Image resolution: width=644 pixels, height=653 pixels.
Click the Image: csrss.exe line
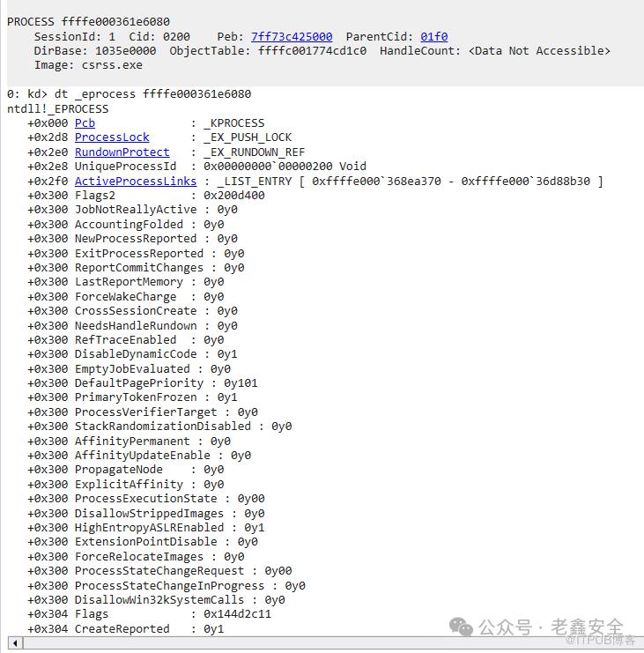pos(88,65)
